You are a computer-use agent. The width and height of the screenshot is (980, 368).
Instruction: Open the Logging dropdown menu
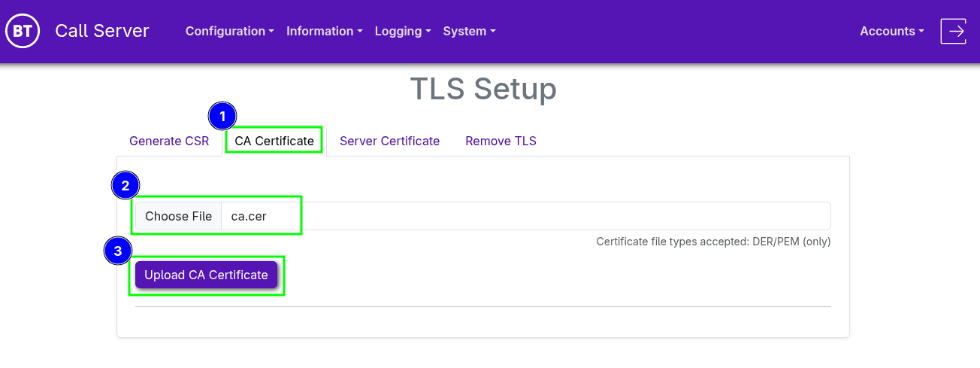pos(403,31)
